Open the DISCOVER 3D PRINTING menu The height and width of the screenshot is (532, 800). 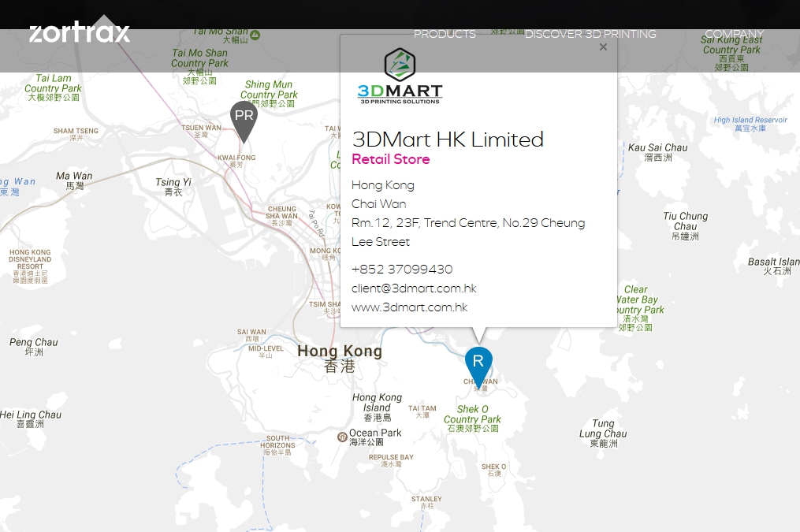pyautogui.click(x=590, y=34)
